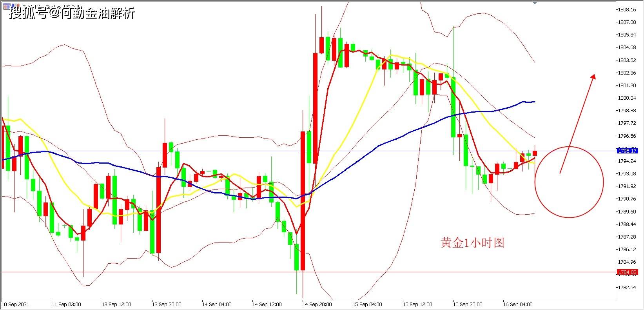Viewport: 644px width, 310px height.
Task: Click the 1788.44 price axis label
Action: 627,224
